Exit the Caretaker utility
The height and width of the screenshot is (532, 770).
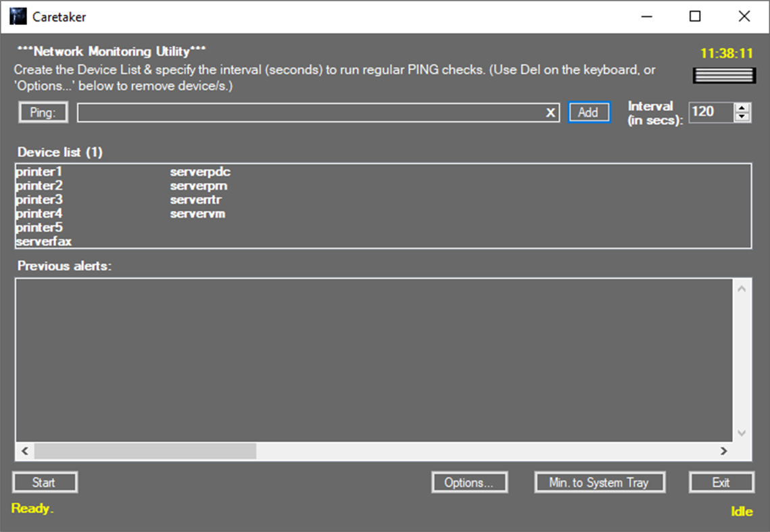[721, 482]
